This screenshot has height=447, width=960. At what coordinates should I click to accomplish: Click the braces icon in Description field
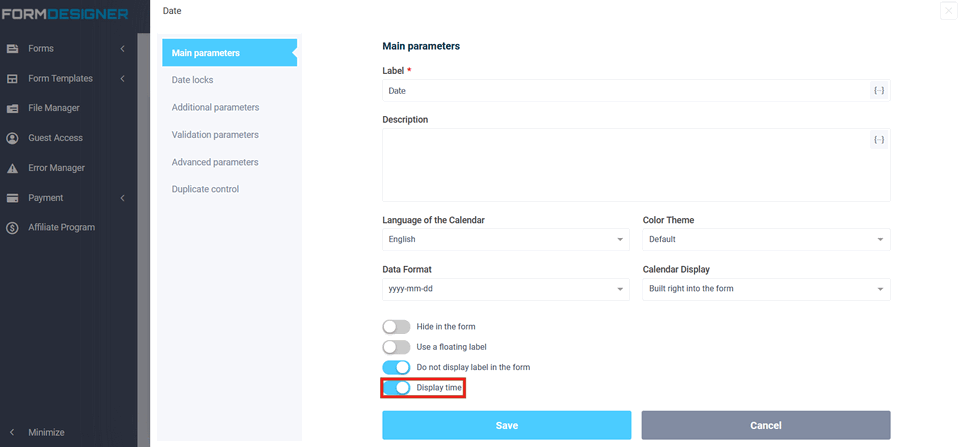[x=879, y=140]
